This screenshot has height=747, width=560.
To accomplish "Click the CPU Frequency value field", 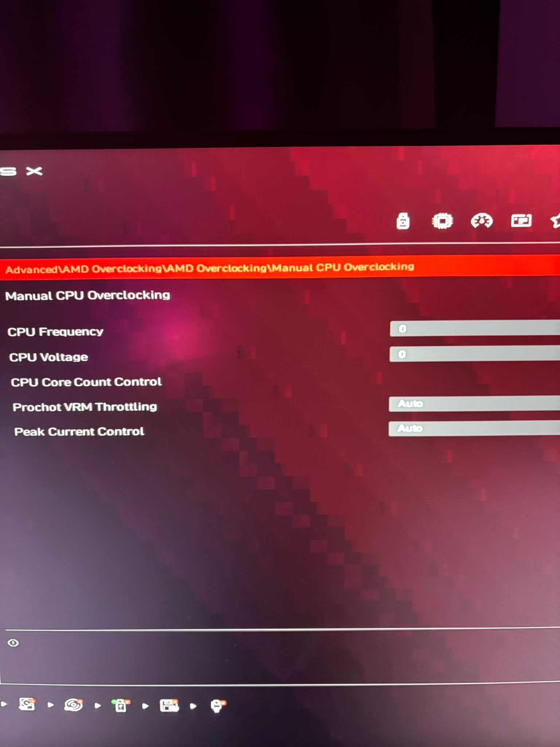I will (475, 328).
